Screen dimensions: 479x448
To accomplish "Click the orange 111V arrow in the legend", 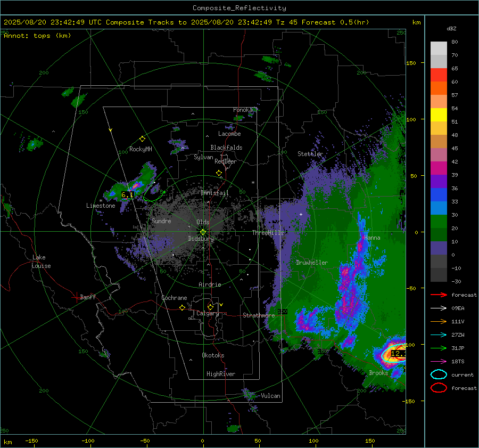I will point(439,321).
